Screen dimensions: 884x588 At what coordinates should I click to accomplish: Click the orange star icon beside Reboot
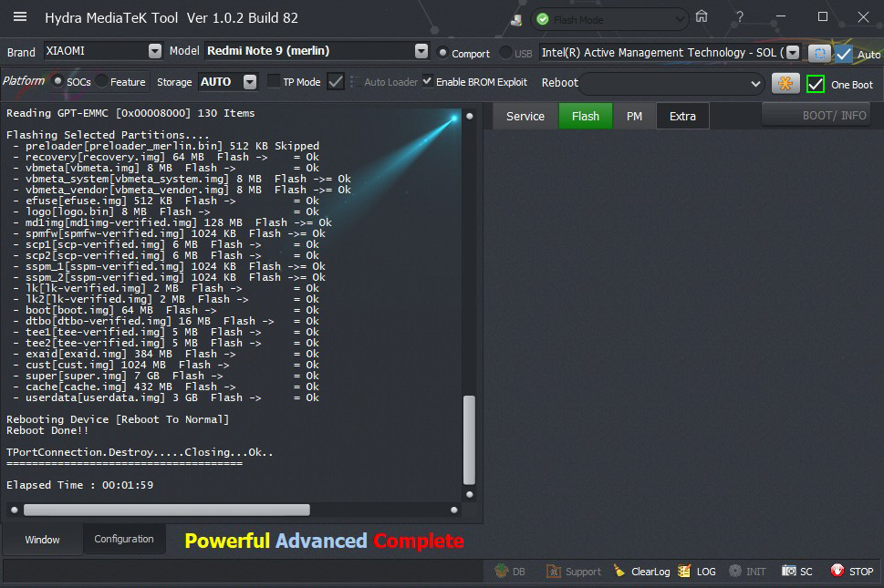tap(785, 83)
